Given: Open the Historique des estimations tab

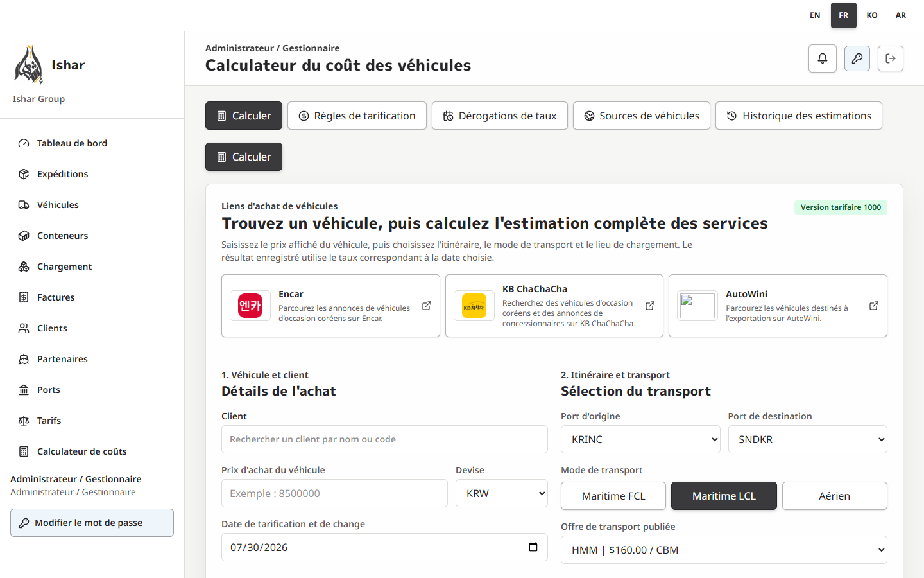Looking at the screenshot, I should 799,116.
